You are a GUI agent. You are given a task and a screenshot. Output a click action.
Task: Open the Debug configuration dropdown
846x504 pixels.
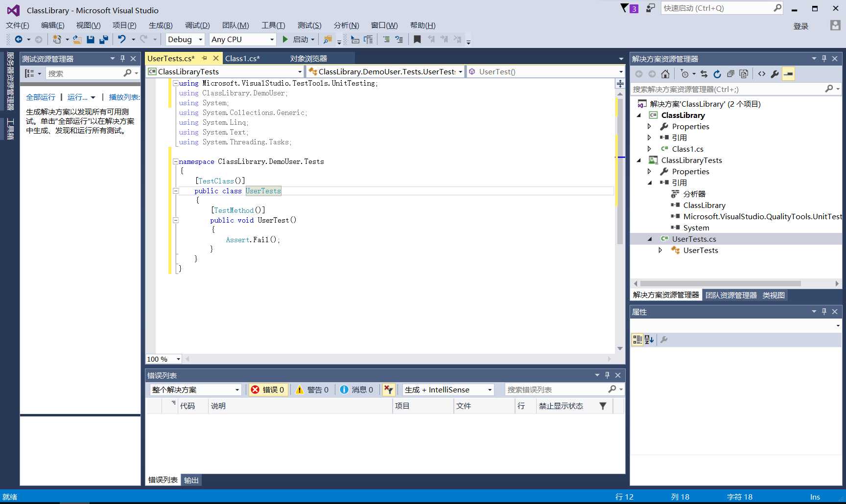pos(185,39)
